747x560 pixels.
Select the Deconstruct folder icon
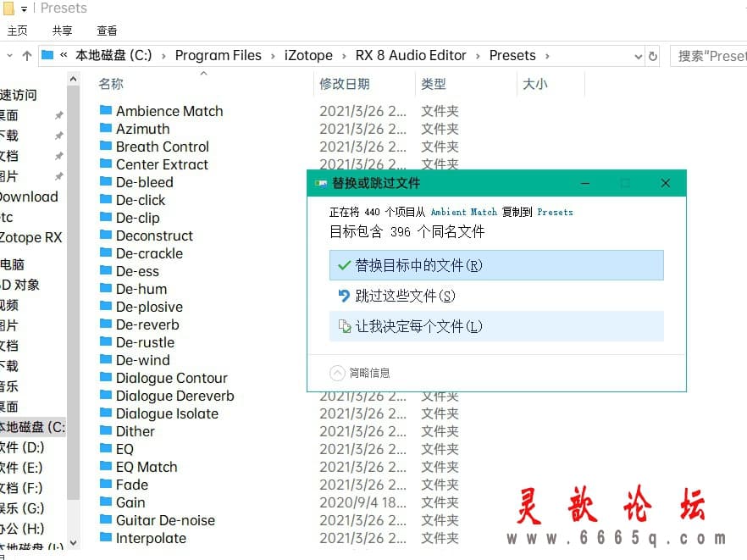coord(106,235)
